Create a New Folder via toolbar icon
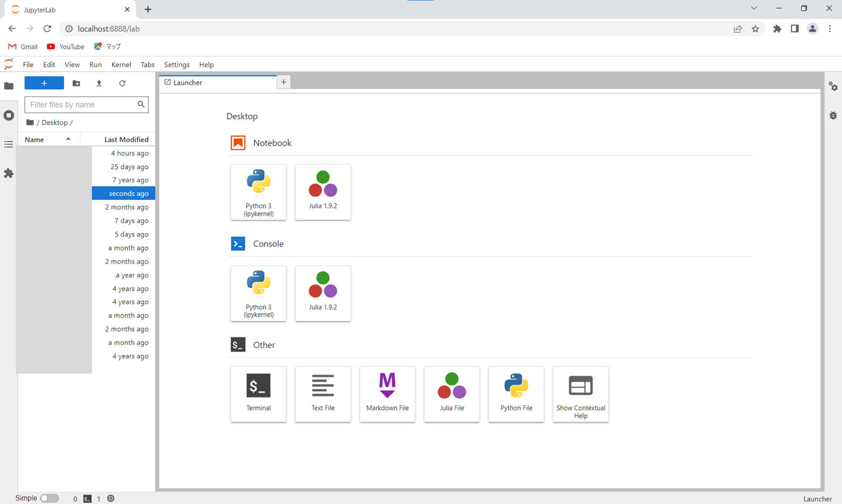The width and height of the screenshot is (842, 504). [76, 83]
